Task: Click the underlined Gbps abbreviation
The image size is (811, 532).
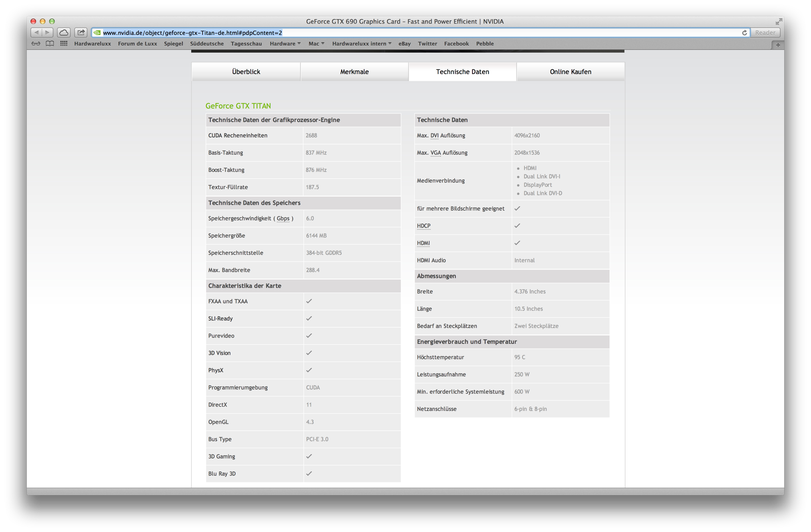Action: [x=283, y=218]
